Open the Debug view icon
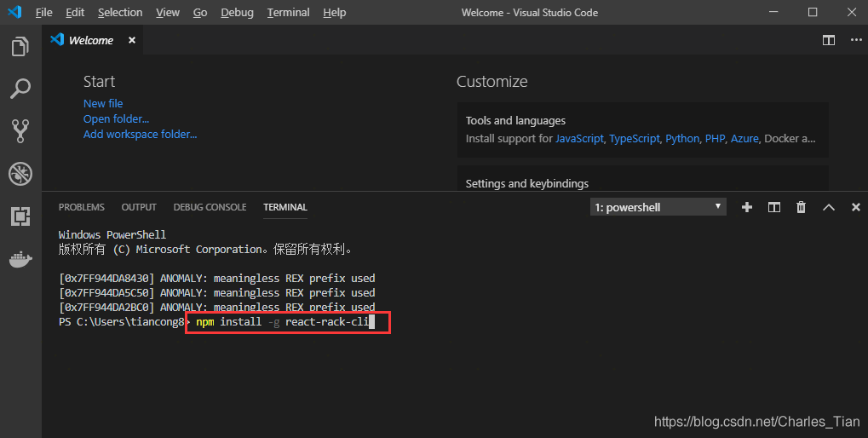Image resolution: width=868 pixels, height=438 pixels. click(x=20, y=174)
